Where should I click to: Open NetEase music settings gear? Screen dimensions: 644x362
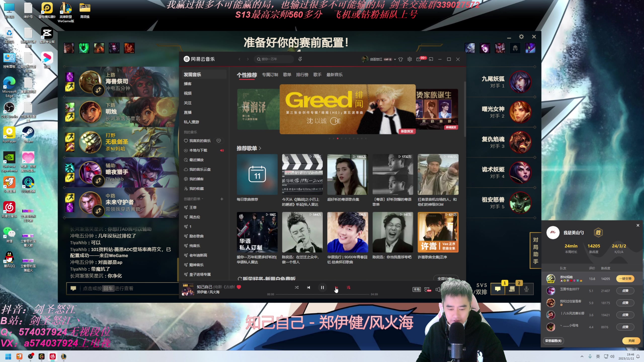click(x=410, y=59)
